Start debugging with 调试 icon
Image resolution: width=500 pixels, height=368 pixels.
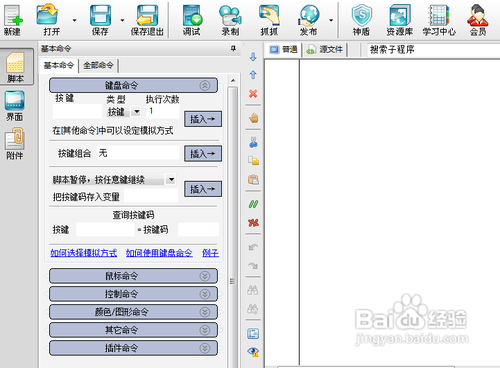coord(192,19)
